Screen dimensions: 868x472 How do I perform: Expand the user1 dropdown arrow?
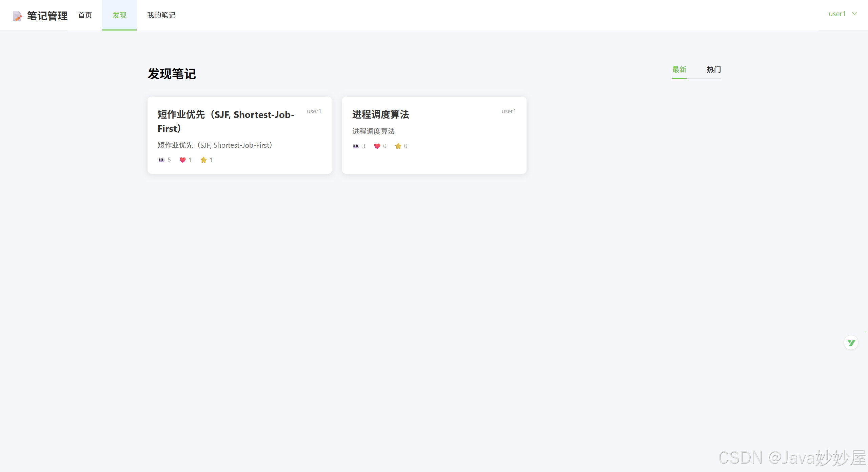tap(855, 14)
